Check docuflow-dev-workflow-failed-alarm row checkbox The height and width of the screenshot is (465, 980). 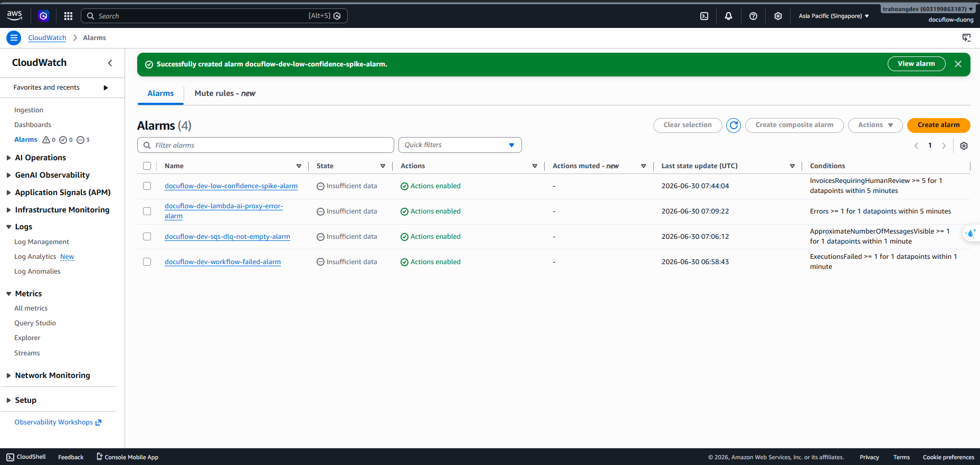(147, 262)
